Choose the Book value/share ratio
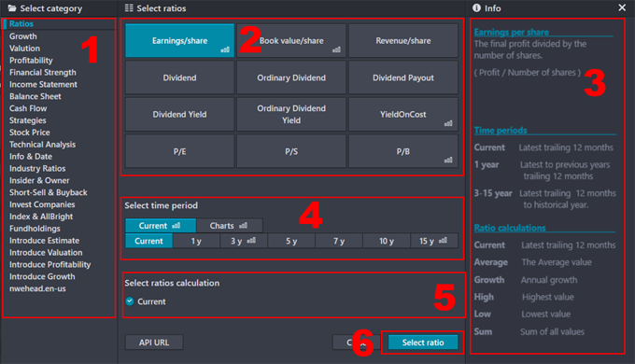 (x=291, y=40)
